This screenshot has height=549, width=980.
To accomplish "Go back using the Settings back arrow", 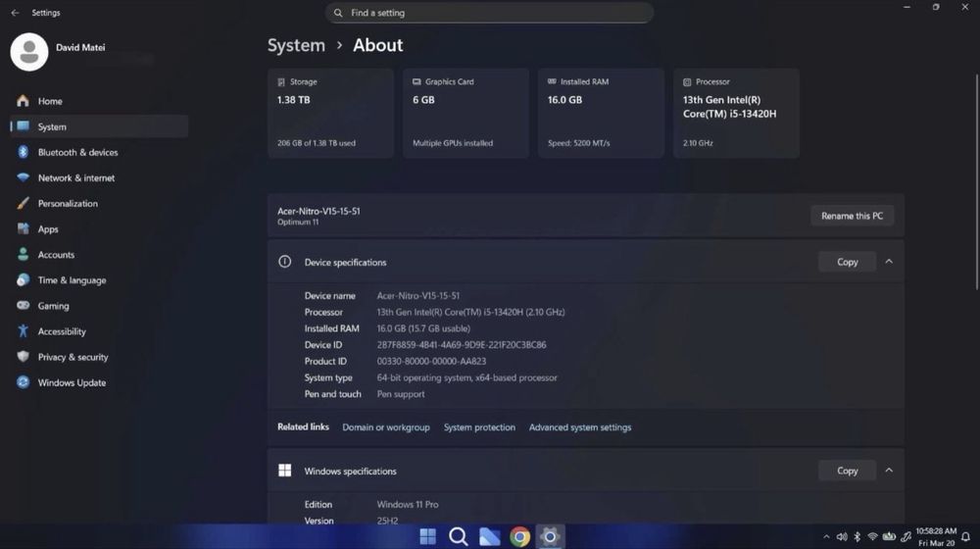I will pos(15,13).
